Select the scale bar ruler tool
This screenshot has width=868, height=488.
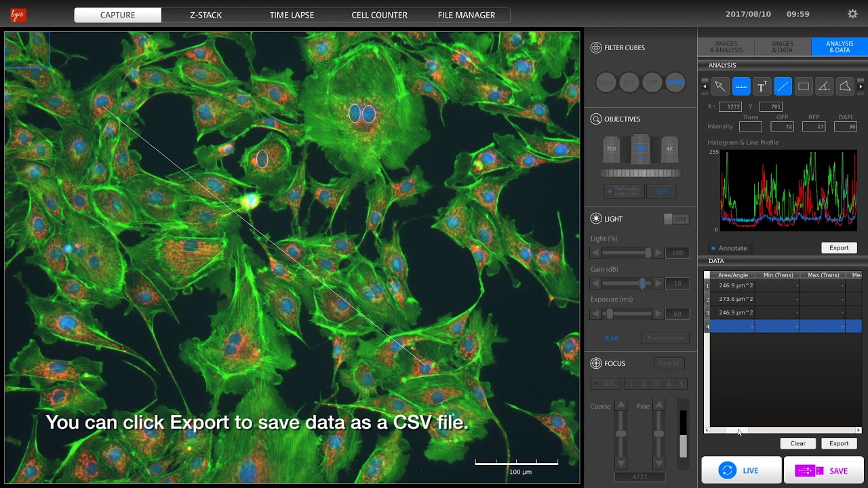(x=741, y=86)
